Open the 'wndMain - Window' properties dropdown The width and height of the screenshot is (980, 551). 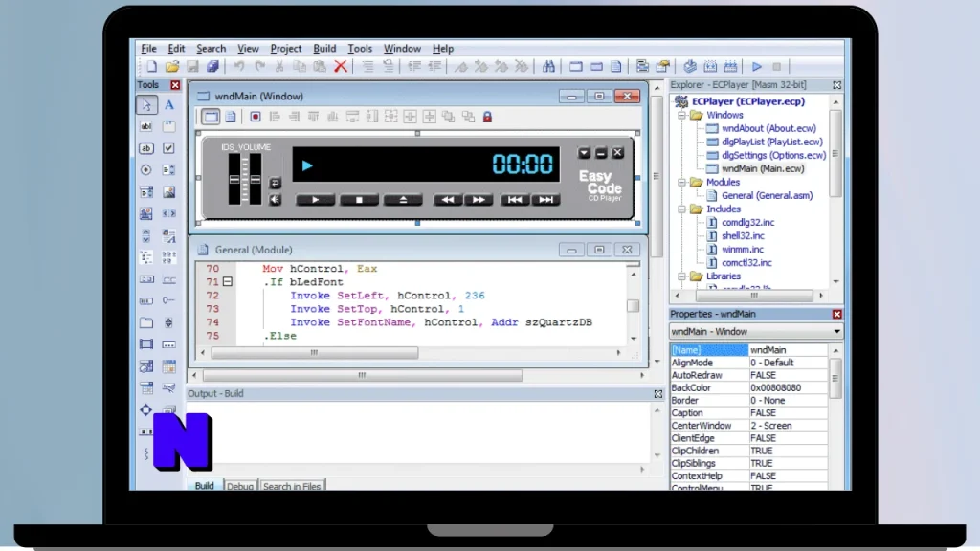[836, 332]
